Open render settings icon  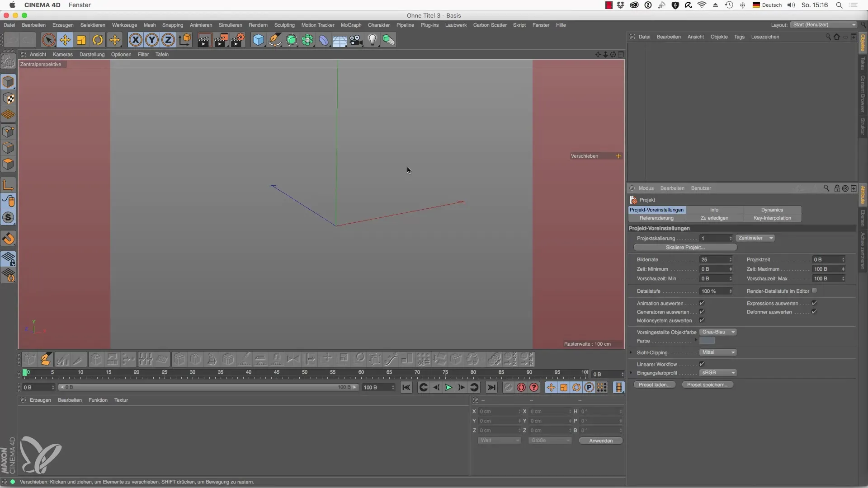[238, 40]
